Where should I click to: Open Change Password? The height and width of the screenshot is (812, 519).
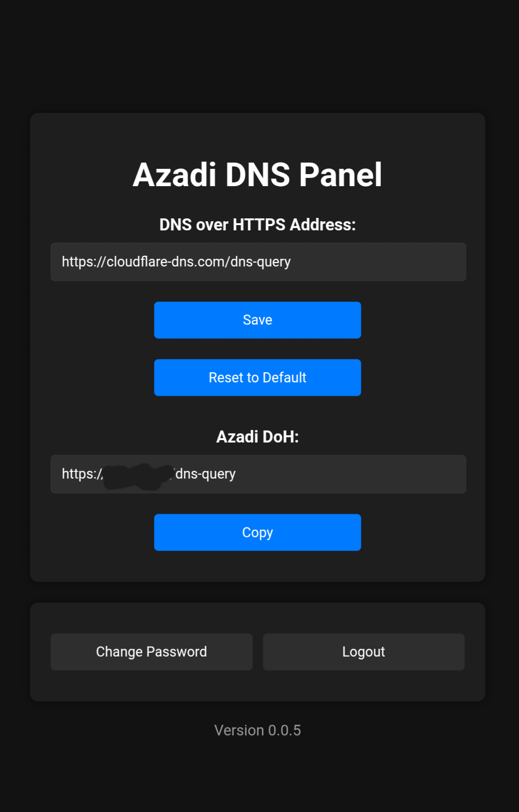(152, 652)
